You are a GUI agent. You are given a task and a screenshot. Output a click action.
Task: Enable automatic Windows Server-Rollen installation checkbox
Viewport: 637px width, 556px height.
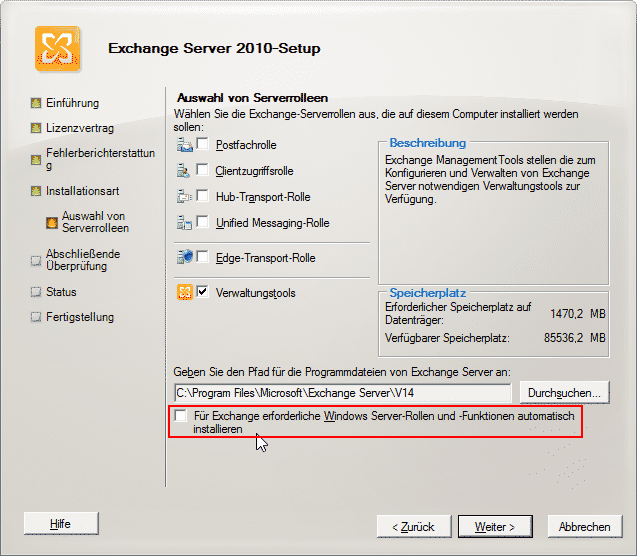coord(180,415)
